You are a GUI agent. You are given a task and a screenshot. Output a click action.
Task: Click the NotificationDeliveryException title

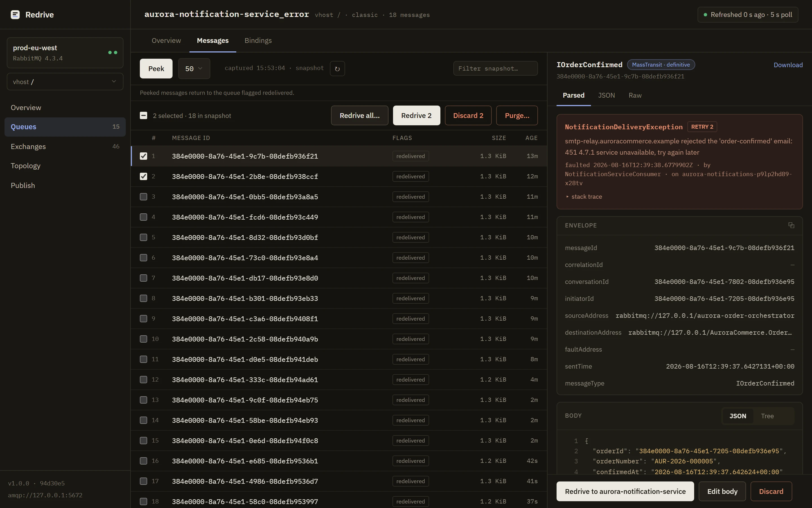(623, 127)
